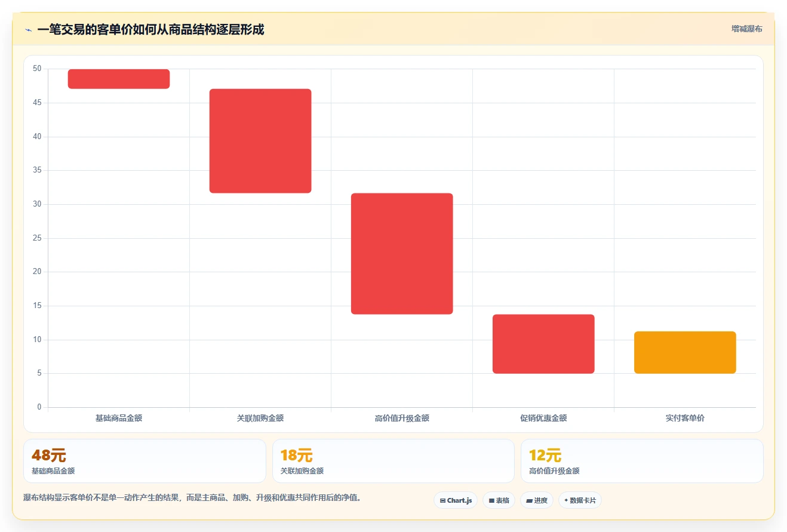Select the 12元 高价值升级金额 card
This screenshot has height=532, width=787.
642,461
